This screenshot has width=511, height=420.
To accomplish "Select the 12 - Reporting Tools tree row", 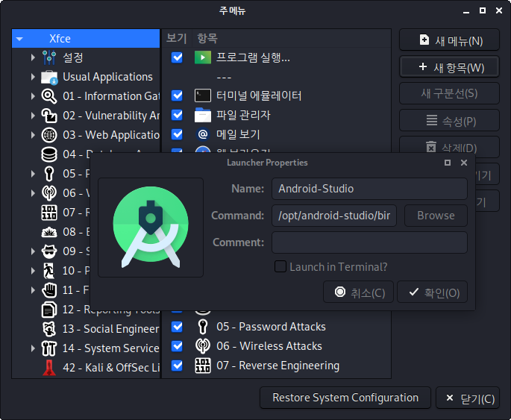I will click(86, 309).
